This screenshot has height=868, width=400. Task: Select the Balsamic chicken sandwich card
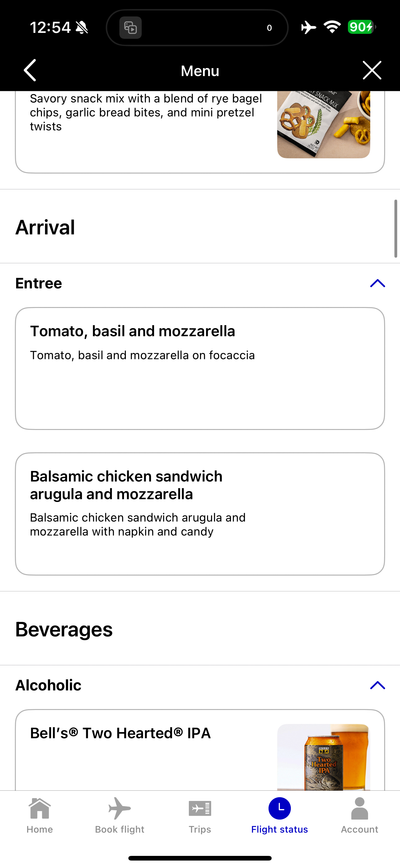coord(200,514)
